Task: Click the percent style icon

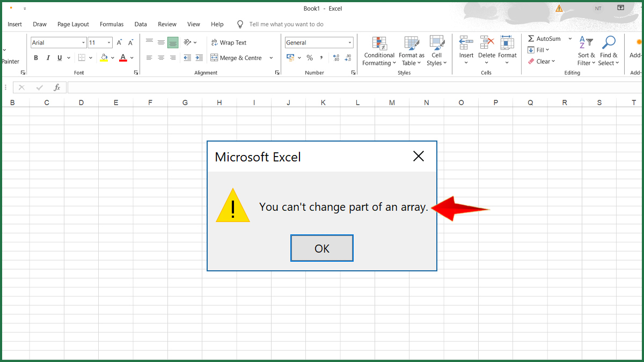Action: [x=310, y=58]
